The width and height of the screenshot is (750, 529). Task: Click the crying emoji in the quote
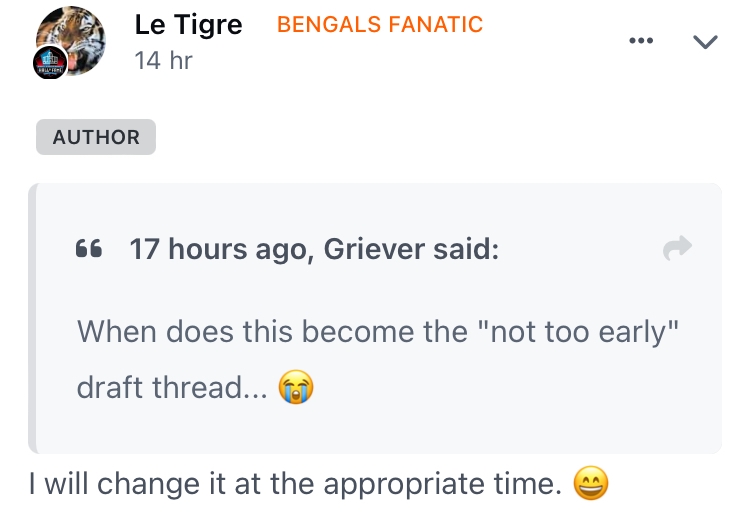tap(295, 387)
